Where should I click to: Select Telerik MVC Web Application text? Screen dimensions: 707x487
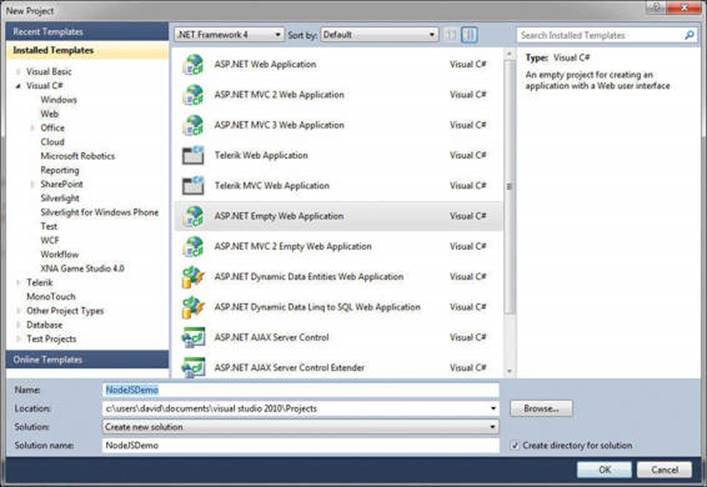click(272, 185)
